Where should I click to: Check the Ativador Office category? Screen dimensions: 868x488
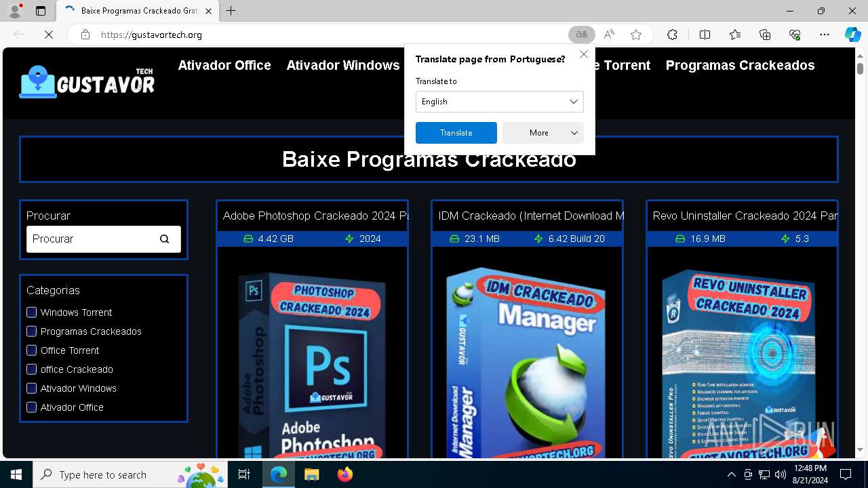[x=31, y=407]
